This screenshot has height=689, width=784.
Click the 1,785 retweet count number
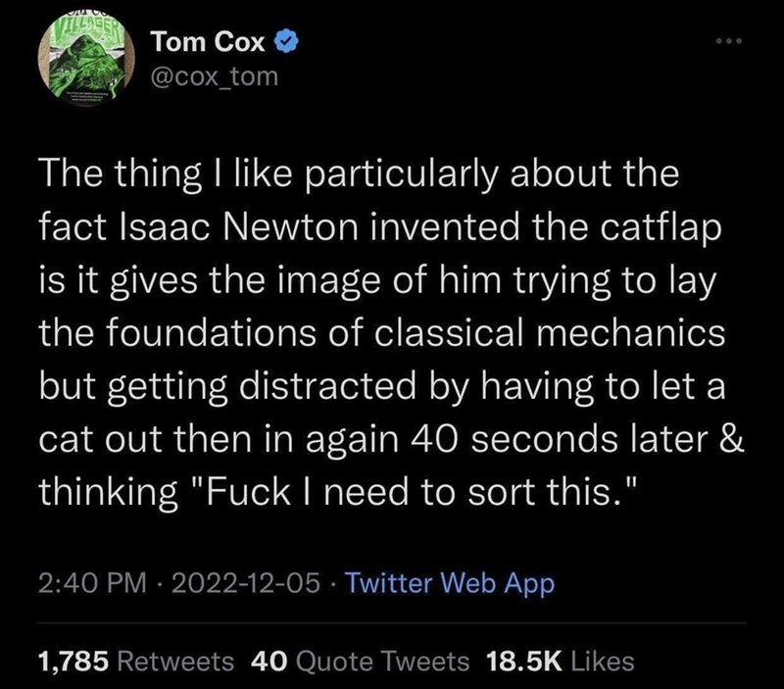(73, 662)
